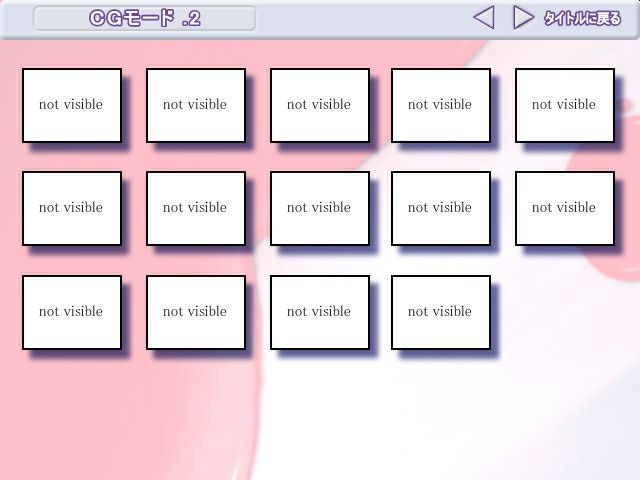Click the CGモード .2 header label
Screen dimensions: 640x480
pyautogui.click(x=144, y=18)
